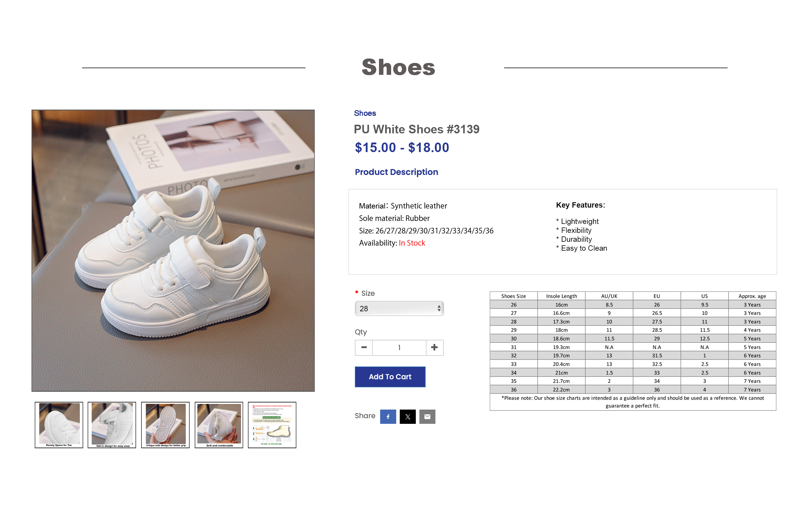
Task: View Roomy Space for Toe thumbnail
Action: (59, 425)
